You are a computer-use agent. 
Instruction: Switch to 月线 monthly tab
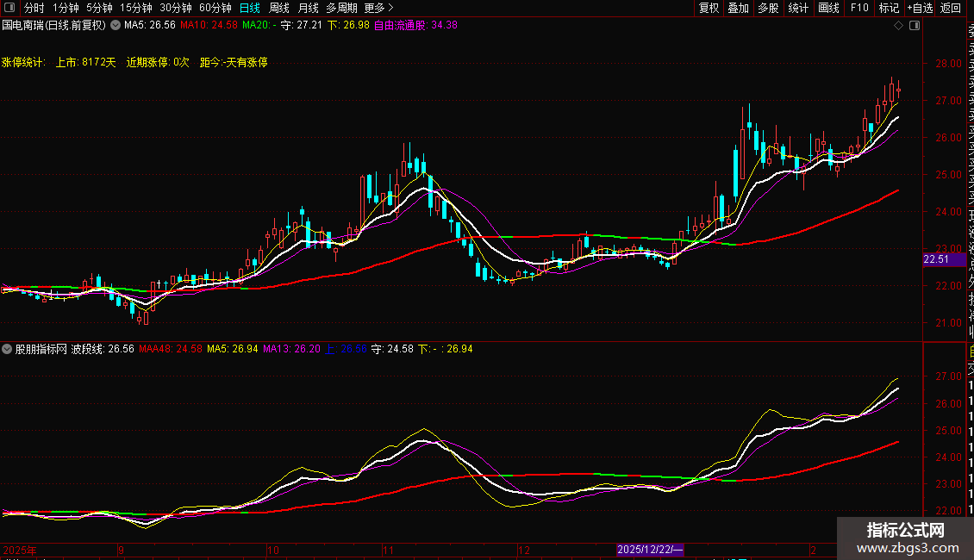point(308,8)
